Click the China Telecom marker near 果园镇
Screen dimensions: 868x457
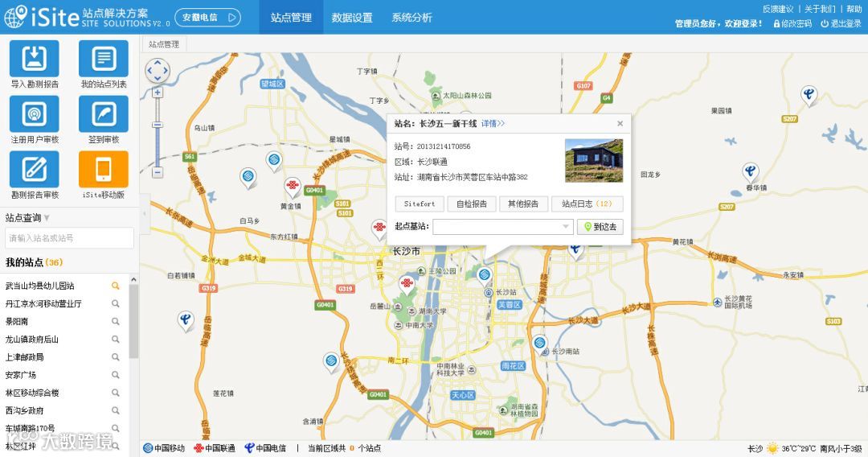tap(809, 95)
